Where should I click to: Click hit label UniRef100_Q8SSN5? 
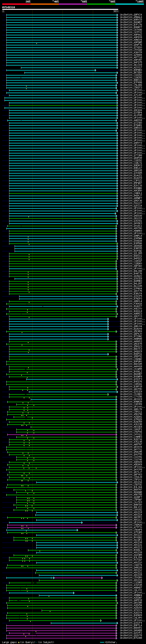131,603
